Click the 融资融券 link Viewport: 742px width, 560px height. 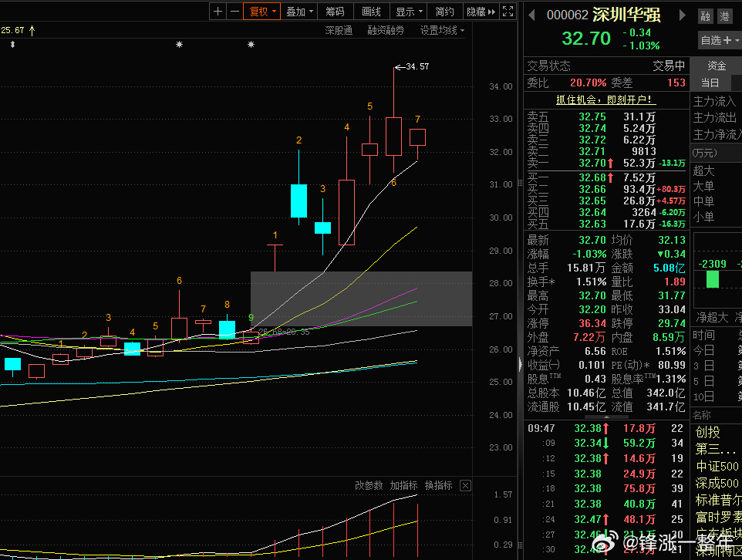pos(386,31)
